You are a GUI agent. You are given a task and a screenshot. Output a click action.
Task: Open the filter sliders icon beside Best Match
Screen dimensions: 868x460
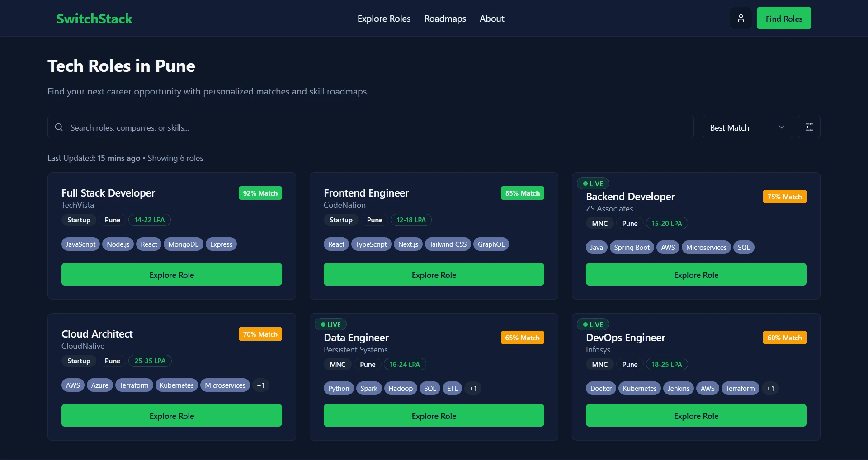coord(809,127)
